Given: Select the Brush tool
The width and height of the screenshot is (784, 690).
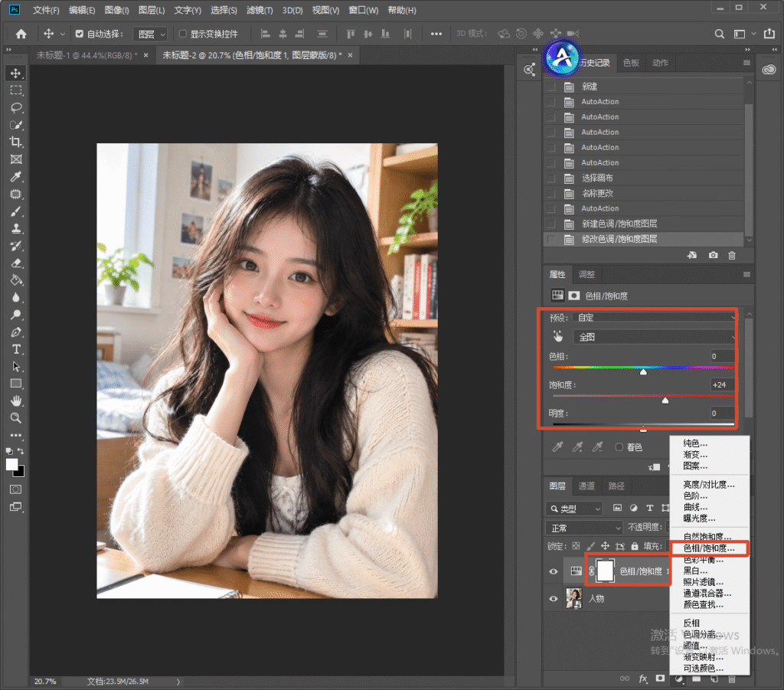Looking at the screenshot, I should pos(16,211).
